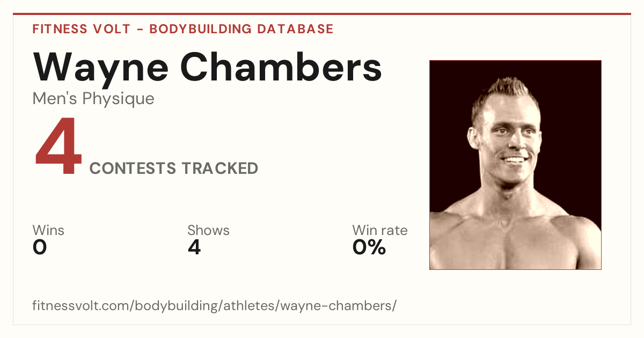
Task: Click the Wayne Chambers name heading
Action: point(207,67)
